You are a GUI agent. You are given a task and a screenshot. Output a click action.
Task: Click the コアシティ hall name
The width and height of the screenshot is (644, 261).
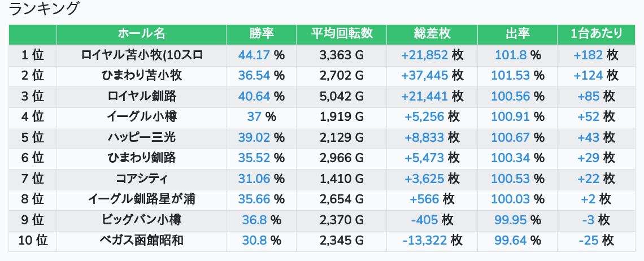click(141, 179)
